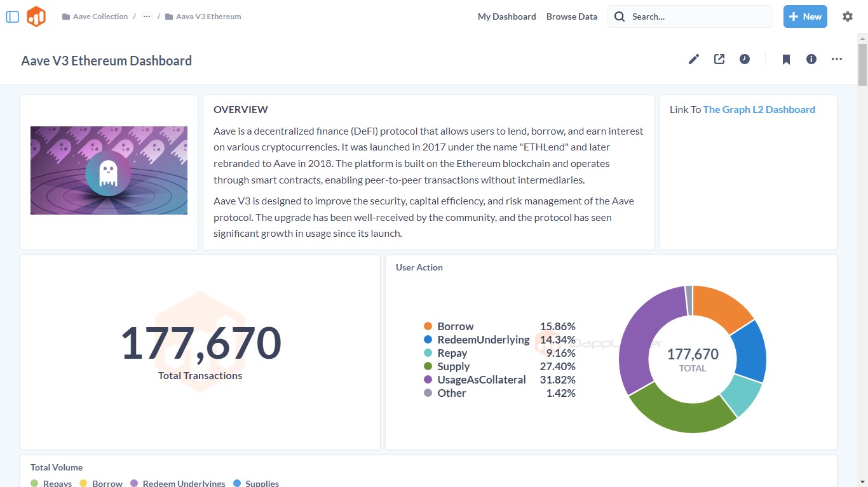
Task: Go to My Dashboard
Action: coord(506,17)
